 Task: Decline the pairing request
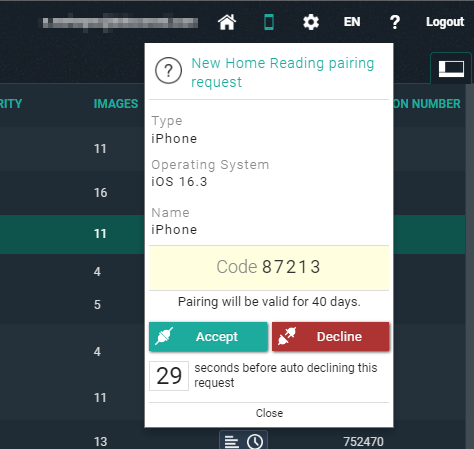click(x=330, y=337)
